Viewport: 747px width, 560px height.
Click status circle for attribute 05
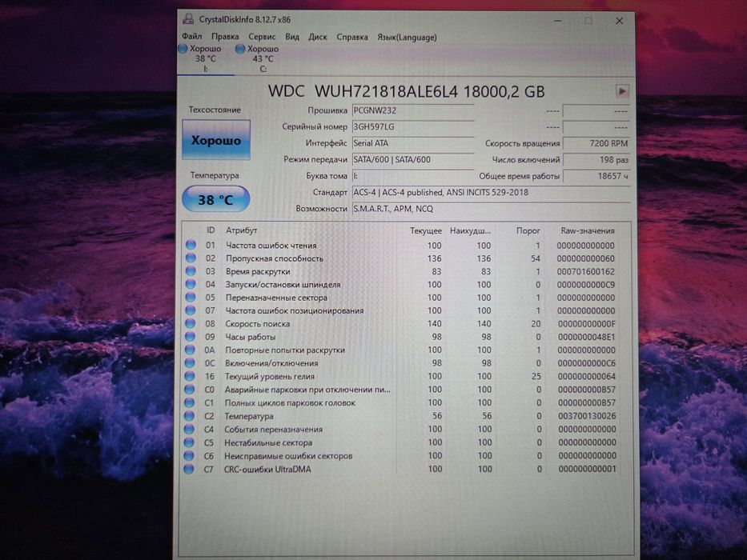pos(191,297)
